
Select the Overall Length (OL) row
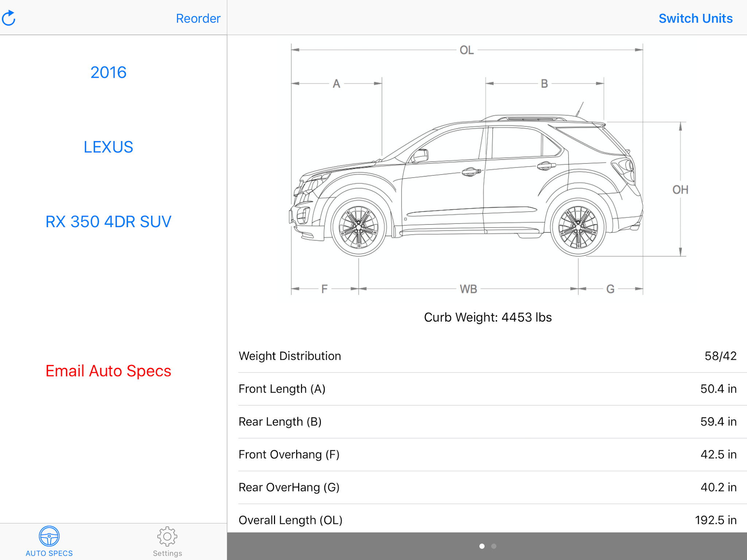click(487, 520)
